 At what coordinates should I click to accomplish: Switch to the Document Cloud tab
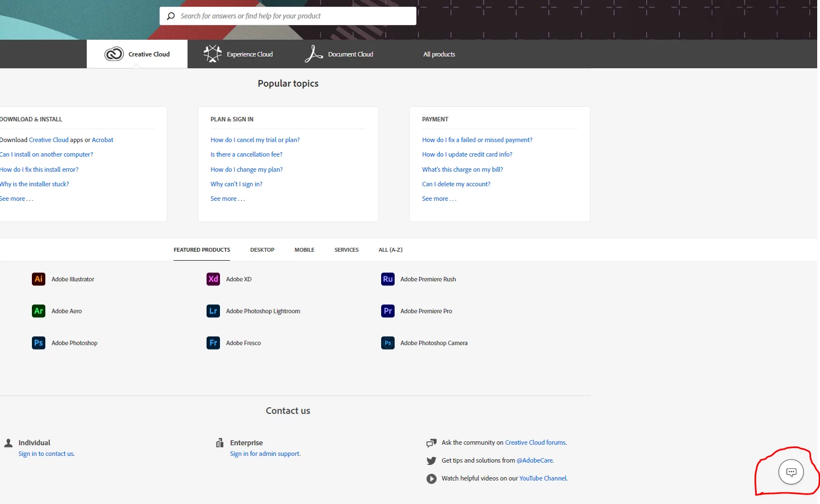[339, 54]
